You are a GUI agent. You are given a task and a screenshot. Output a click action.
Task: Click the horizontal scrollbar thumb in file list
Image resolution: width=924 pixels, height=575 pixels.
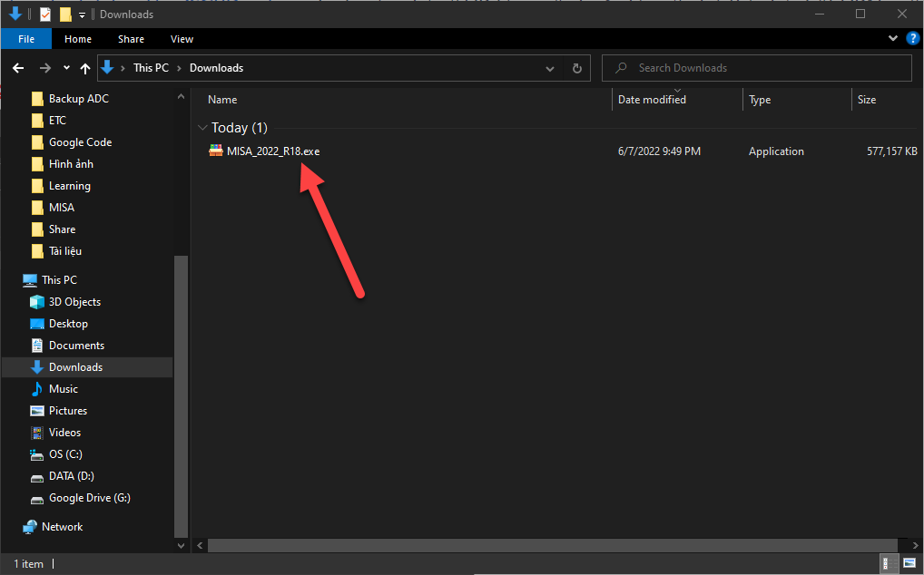pyautogui.click(x=553, y=546)
